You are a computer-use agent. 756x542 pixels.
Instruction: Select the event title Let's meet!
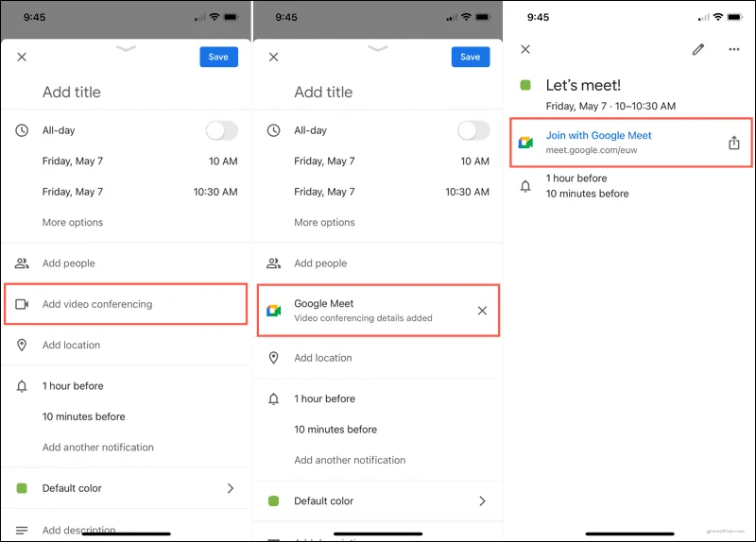[x=583, y=85]
